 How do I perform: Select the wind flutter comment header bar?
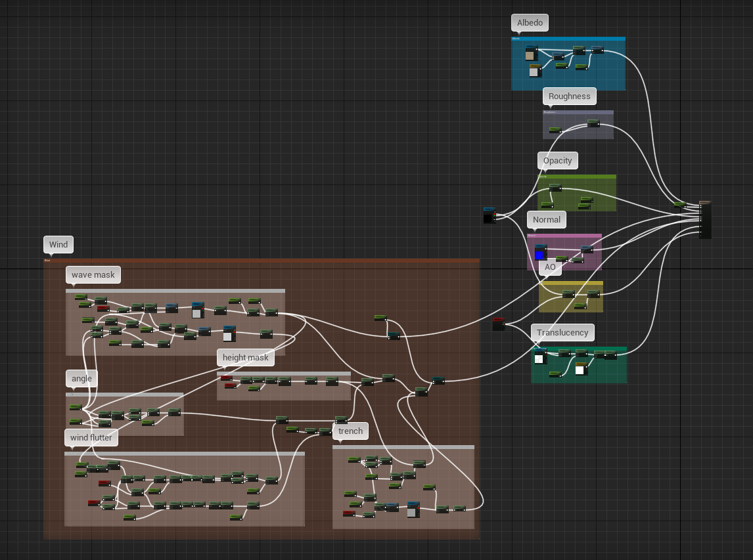click(x=185, y=454)
